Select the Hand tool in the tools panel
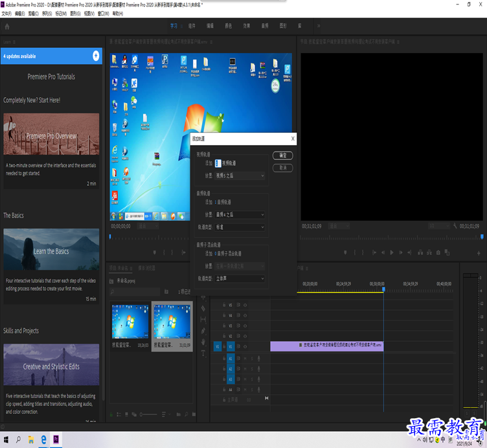The height and width of the screenshot is (448, 487). tap(203, 342)
